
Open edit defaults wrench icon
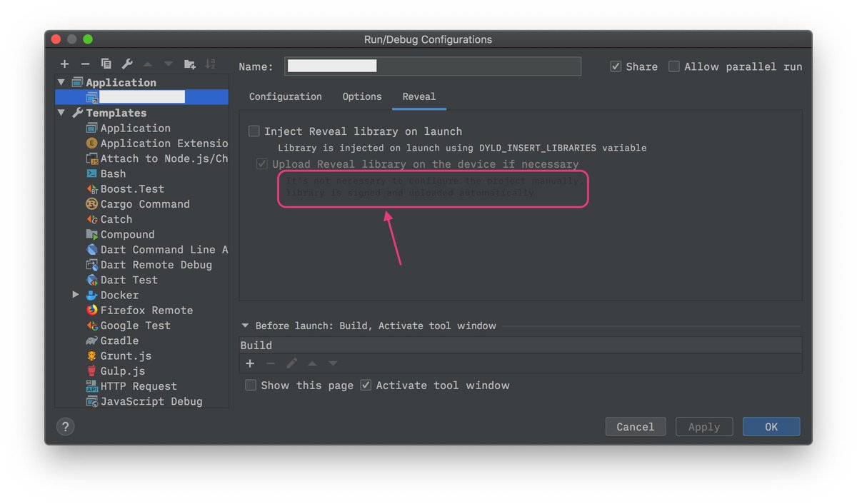(126, 64)
